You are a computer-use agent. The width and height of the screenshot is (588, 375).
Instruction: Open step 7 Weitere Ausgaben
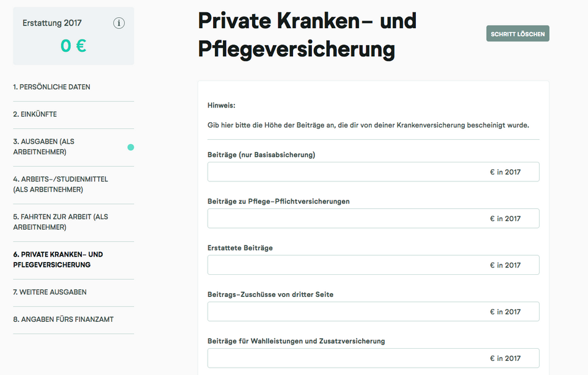point(50,292)
